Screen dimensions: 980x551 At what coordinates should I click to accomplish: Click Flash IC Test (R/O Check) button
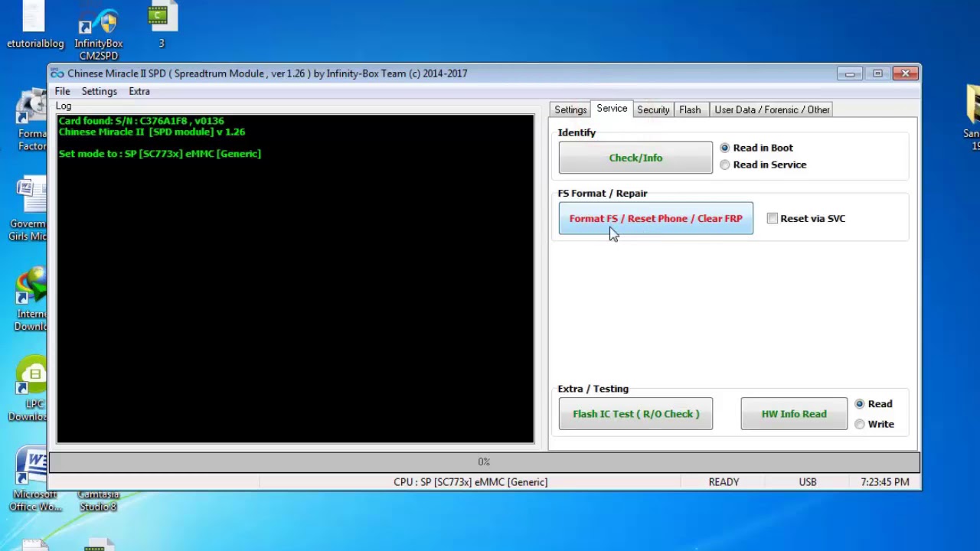pyautogui.click(x=635, y=414)
